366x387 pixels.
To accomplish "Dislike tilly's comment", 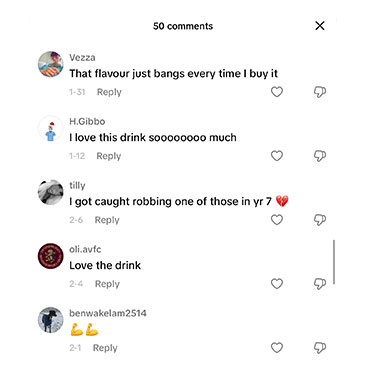I will point(320,220).
